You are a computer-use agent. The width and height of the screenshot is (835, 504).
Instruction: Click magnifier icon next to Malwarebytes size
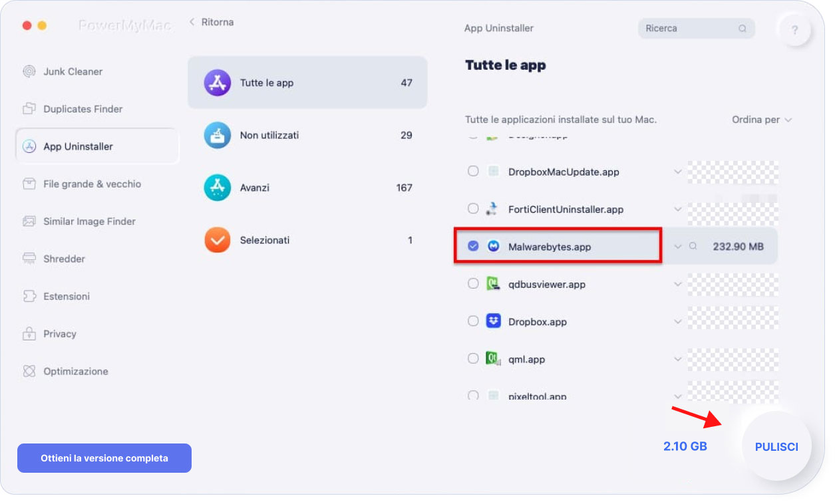(693, 247)
